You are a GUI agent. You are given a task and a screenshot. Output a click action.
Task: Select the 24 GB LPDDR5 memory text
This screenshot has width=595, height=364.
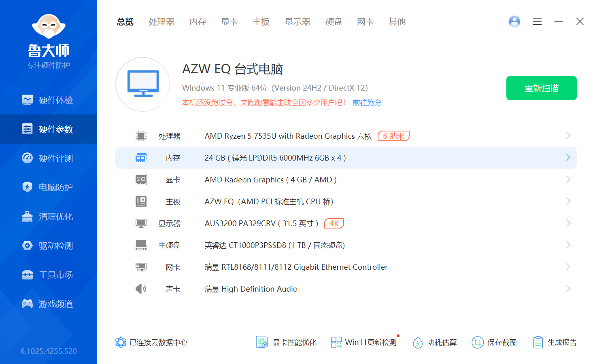point(275,158)
